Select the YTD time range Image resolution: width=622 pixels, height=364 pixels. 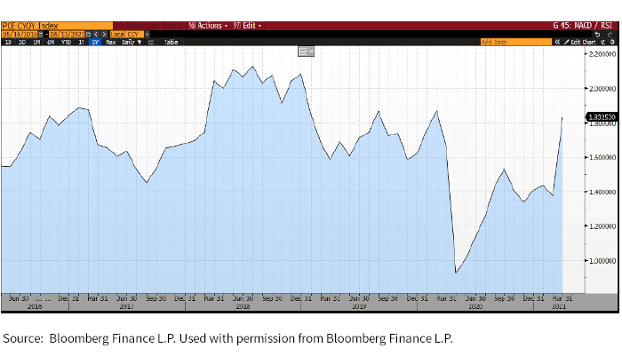point(65,42)
